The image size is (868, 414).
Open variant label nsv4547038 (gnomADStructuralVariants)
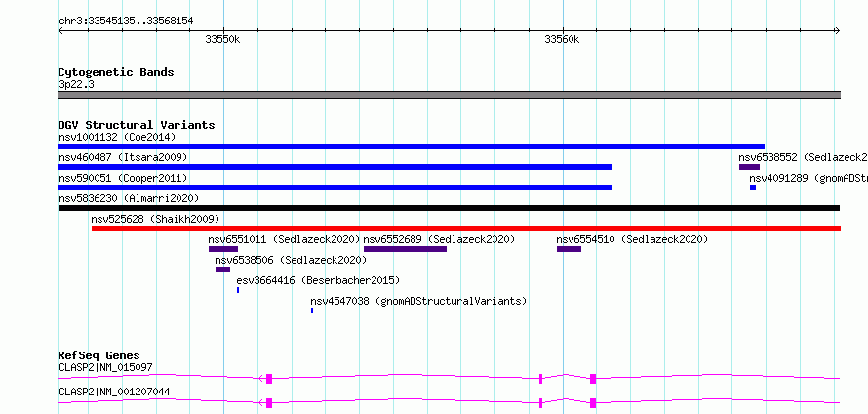tap(418, 301)
